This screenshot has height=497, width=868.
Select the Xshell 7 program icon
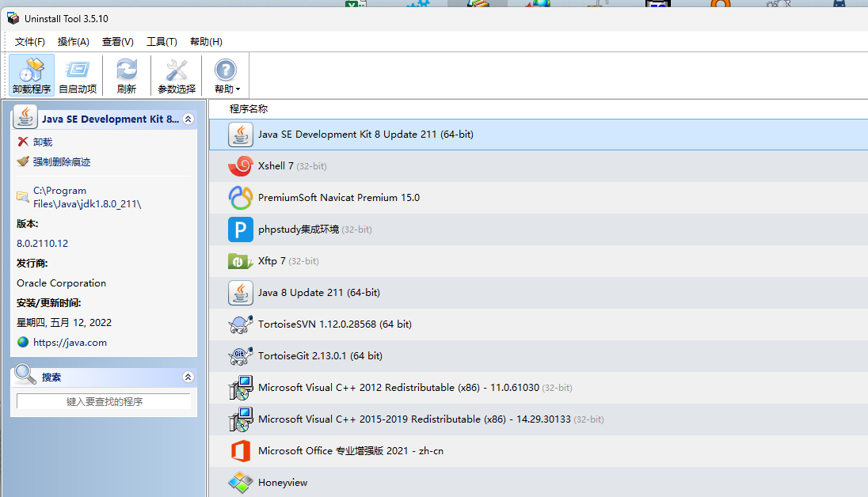click(241, 166)
